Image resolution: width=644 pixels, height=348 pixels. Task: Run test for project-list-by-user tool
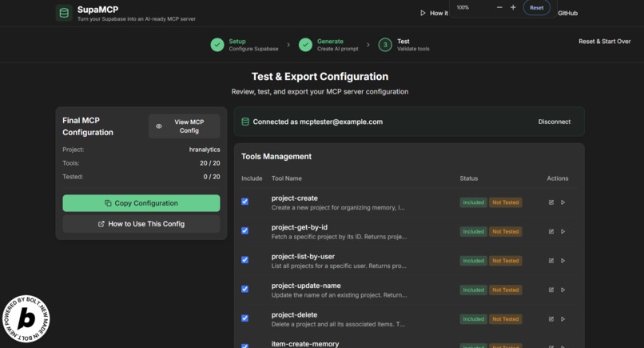tap(563, 261)
